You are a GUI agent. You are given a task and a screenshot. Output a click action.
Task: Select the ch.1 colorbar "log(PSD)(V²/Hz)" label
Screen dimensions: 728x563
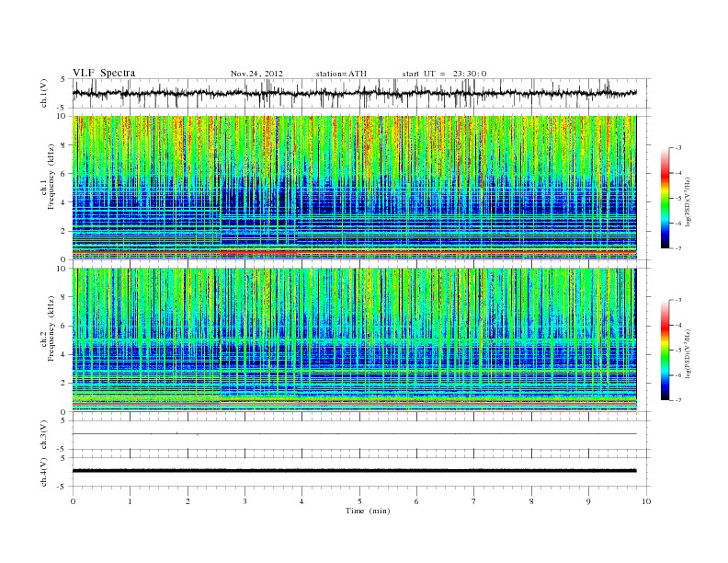point(688,201)
